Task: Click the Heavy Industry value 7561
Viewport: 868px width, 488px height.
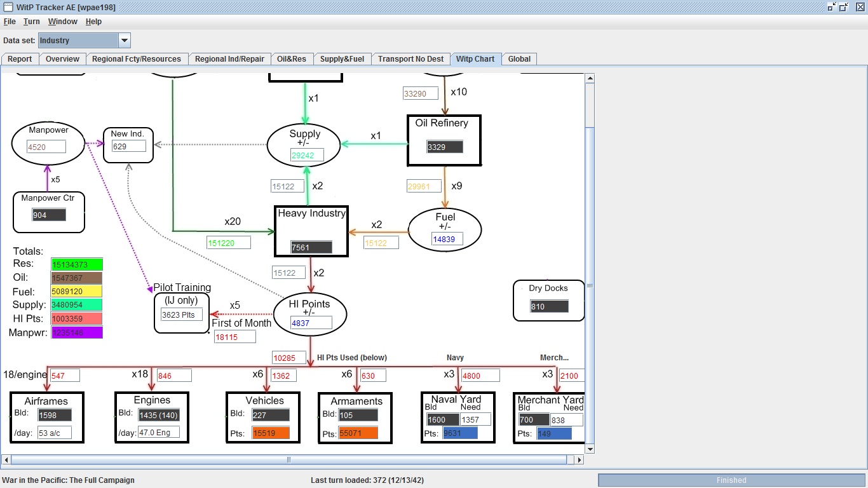Action: point(311,247)
